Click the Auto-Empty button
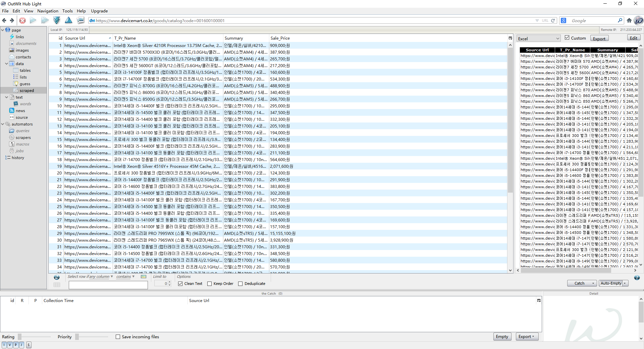The height and width of the screenshot is (349, 644). [x=611, y=283]
